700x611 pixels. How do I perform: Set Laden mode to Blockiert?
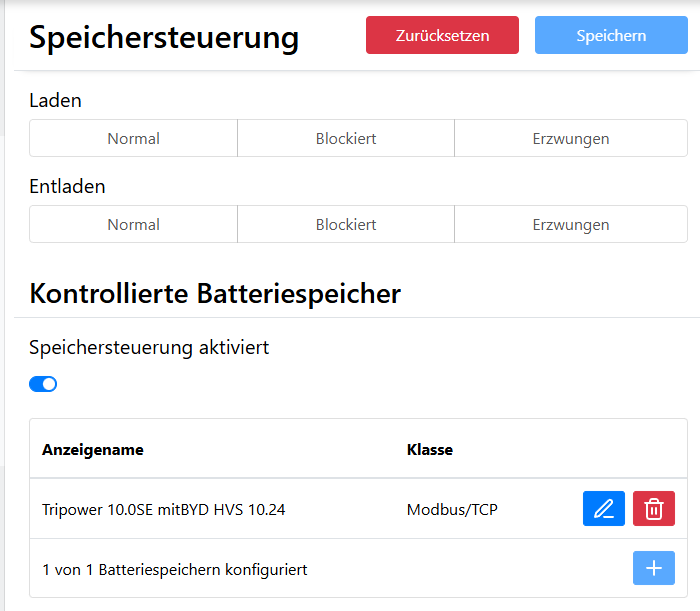pyautogui.click(x=346, y=139)
